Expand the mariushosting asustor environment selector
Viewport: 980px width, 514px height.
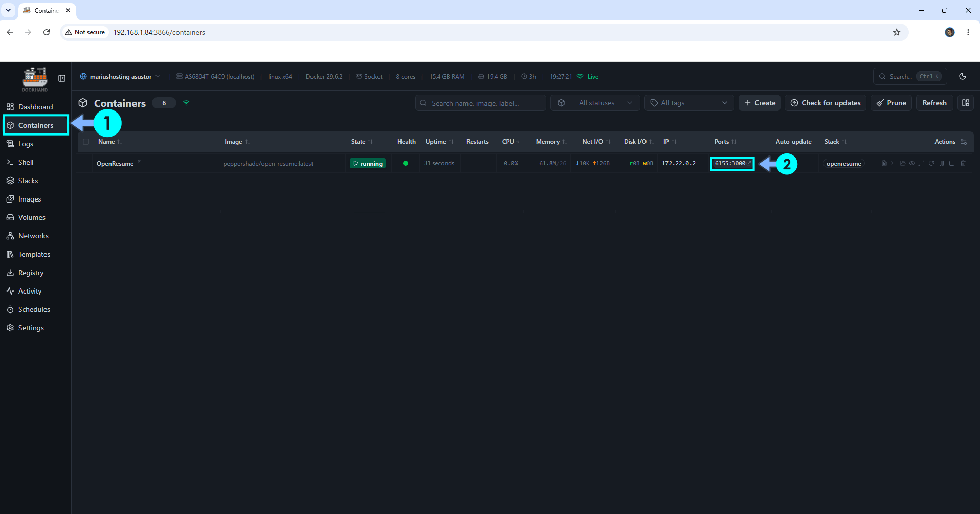point(120,77)
